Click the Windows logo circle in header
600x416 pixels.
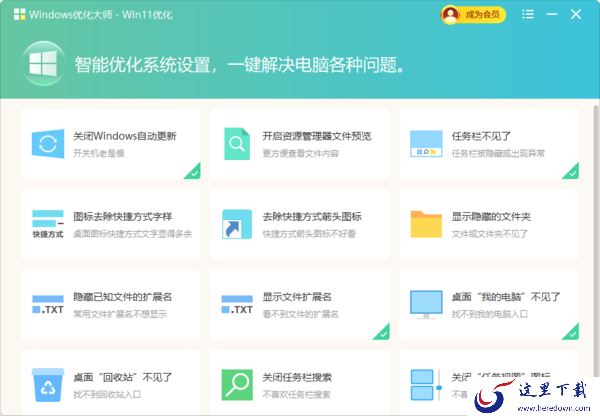click(43, 63)
